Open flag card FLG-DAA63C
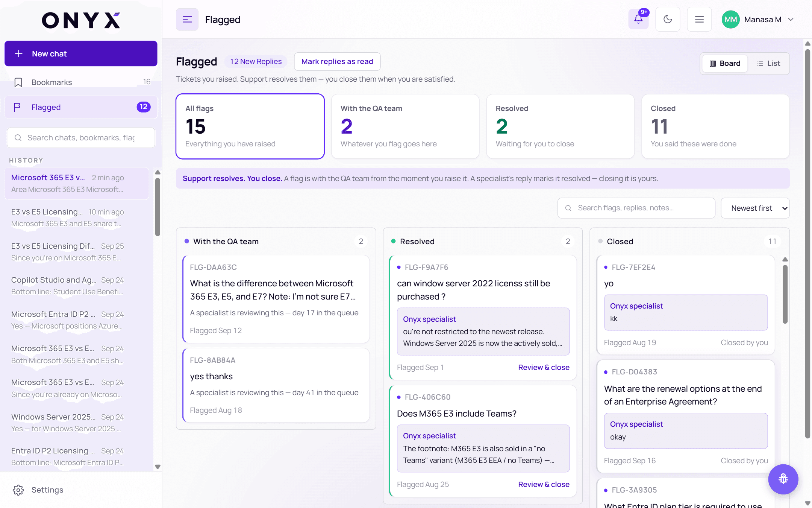 point(276,299)
